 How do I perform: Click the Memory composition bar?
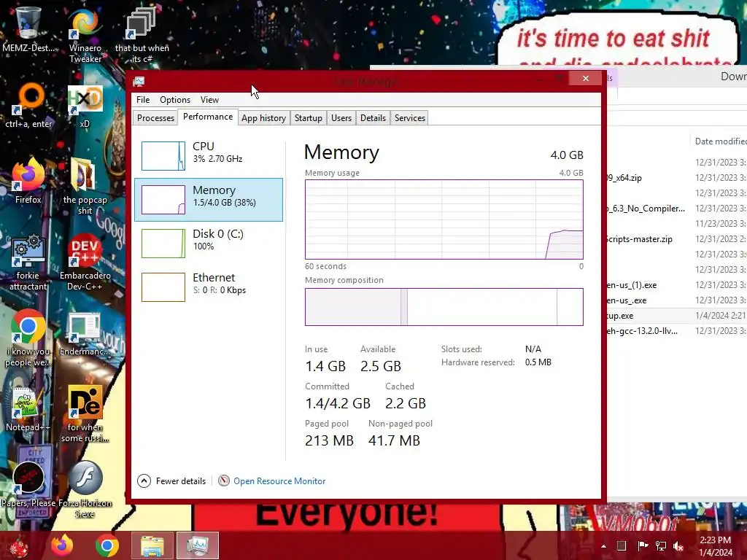tap(444, 307)
